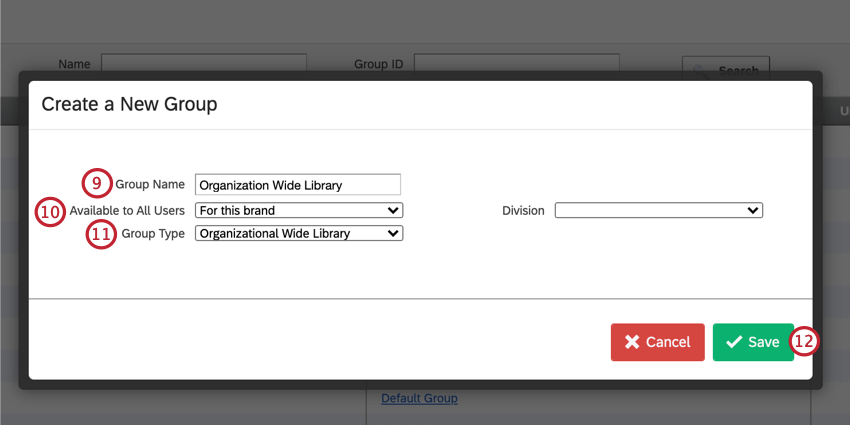Click the Available to All Users label
This screenshot has height=425, width=850.
pyautogui.click(x=127, y=211)
